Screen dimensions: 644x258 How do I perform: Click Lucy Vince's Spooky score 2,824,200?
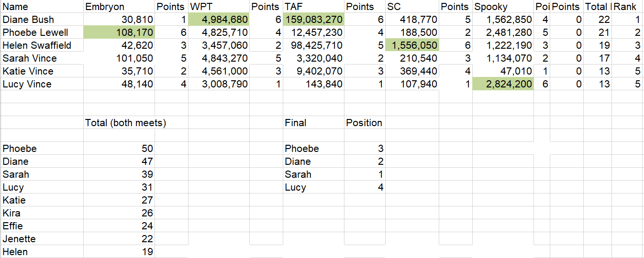(x=503, y=84)
